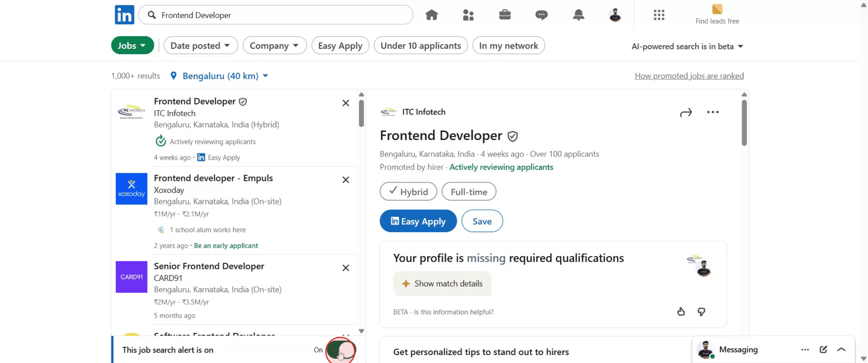Open the Date posted filter dropdown
The width and height of the screenshot is (868, 363).
201,46
